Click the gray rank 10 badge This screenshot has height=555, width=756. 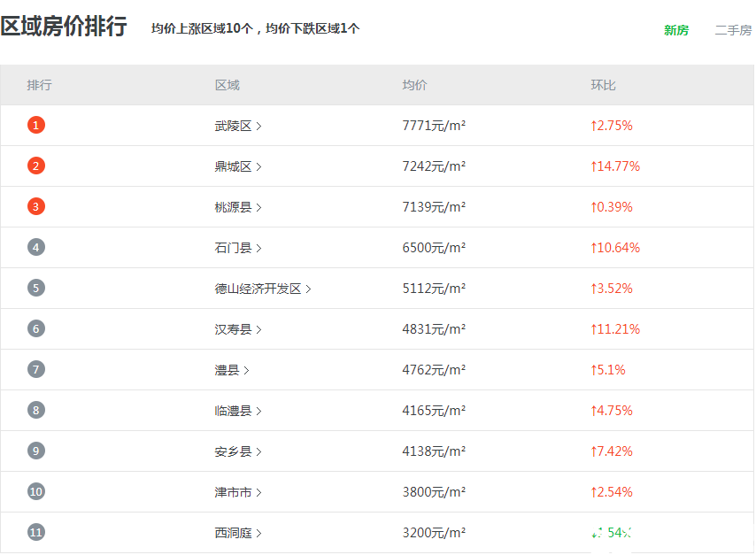(35, 492)
